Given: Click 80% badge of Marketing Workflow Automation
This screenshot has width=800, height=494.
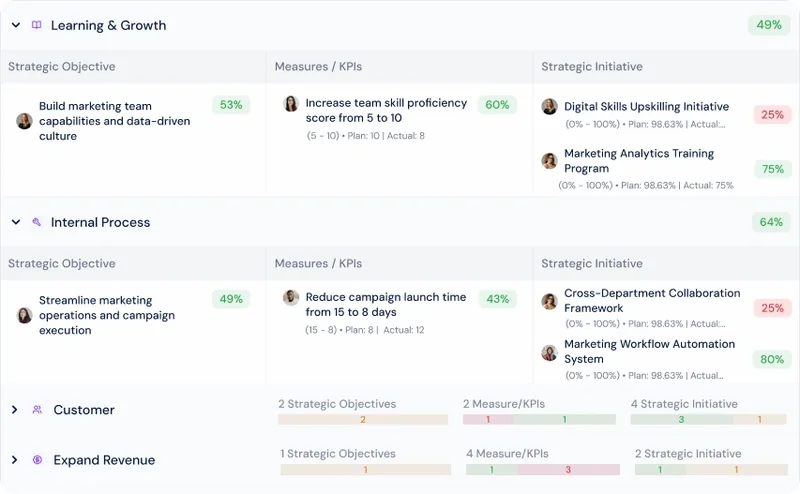Looking at the screenshot, I should tap(772, 359).
